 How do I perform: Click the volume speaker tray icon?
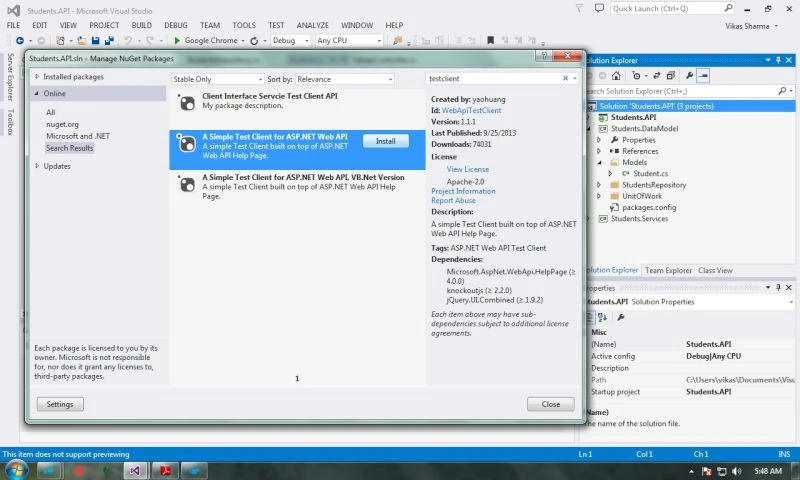737,471
